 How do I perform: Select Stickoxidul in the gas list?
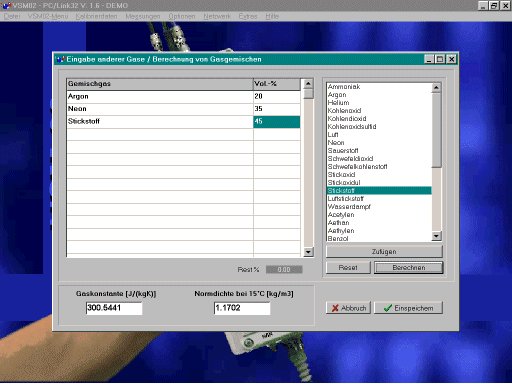tap(379, 183)
